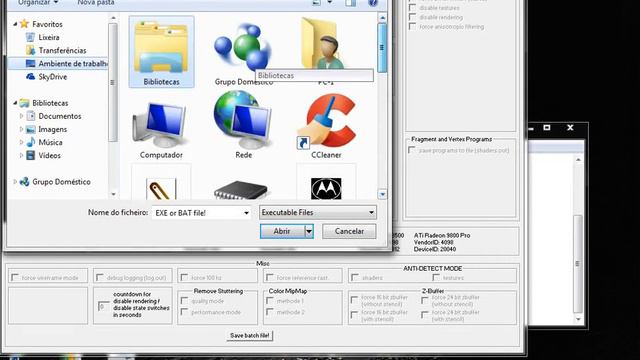The height and width of the screenshot is (360, 640).
Task: Expand the Vídeos tree node
Action: [21, 155]
